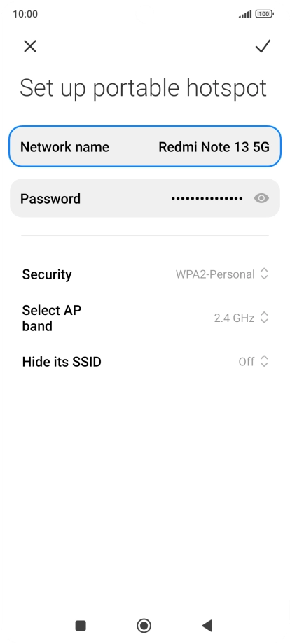290x644 pixels.
Task: Tap the triangle back navigation button
Action: pos(207,626)
